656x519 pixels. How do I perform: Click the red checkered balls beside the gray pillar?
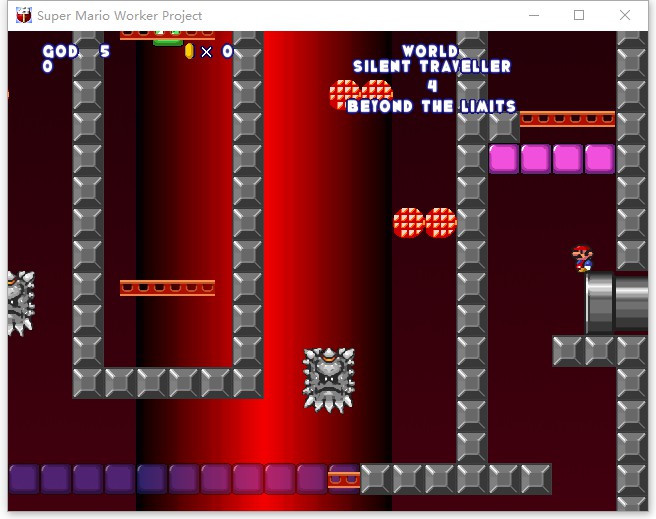coord(425,223)
